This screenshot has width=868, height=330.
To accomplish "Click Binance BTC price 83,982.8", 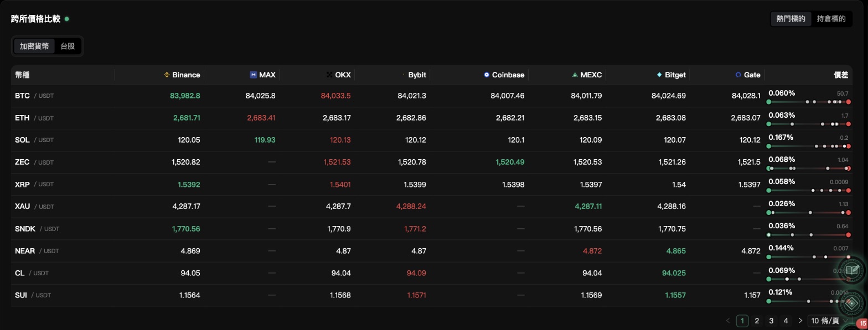I will [x=185, y=96].
